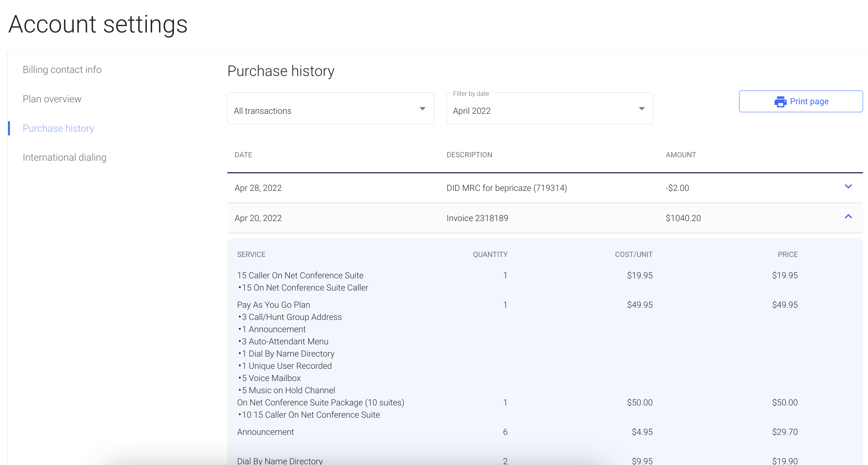Go to Plan overview

[x=52, y=99]
